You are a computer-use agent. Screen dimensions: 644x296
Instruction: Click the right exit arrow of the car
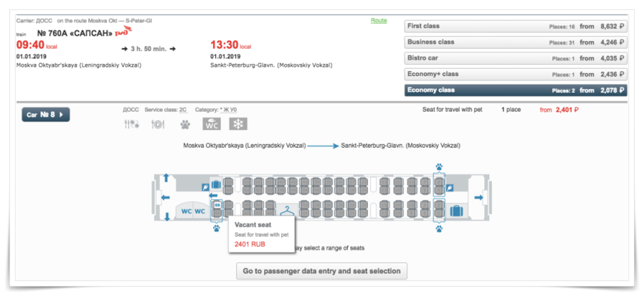click(479, 198)
